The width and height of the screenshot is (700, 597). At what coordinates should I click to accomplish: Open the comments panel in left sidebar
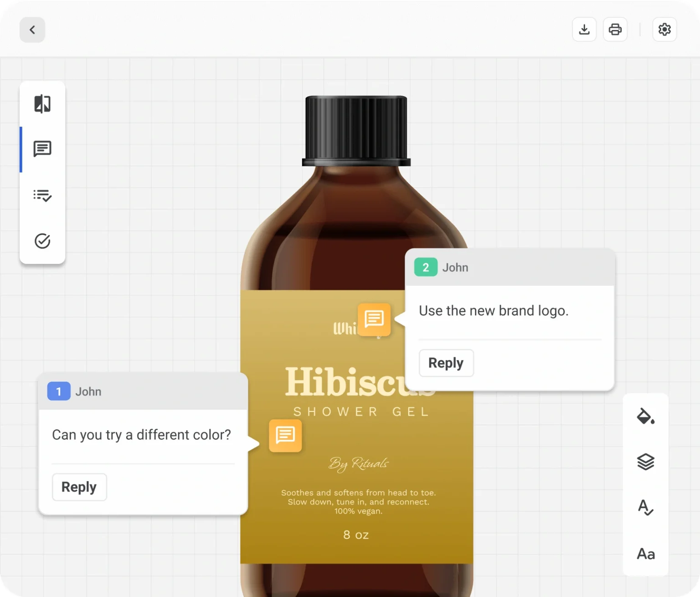(x=42, y=149)
